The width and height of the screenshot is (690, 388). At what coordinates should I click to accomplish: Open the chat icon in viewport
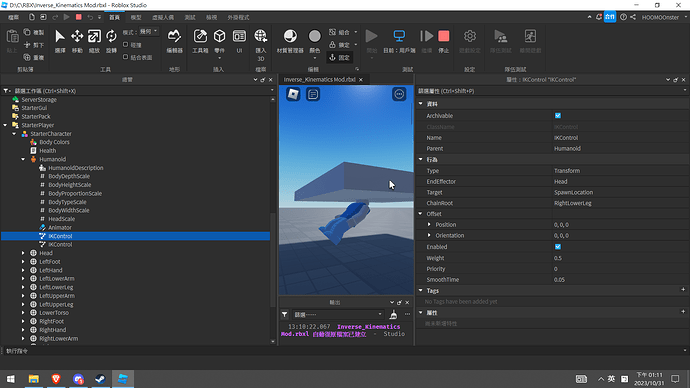click(x=313, y=94)
